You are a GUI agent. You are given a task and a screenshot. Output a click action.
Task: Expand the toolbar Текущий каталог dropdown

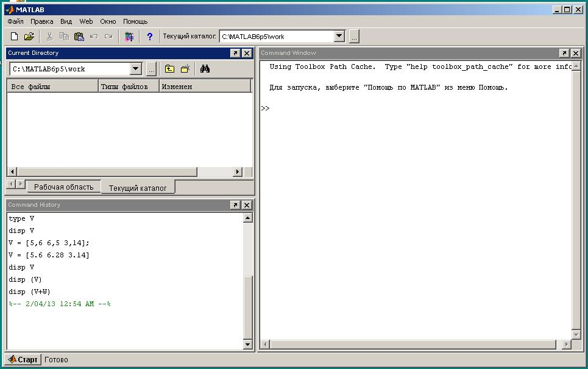click(x=339, y=37)
